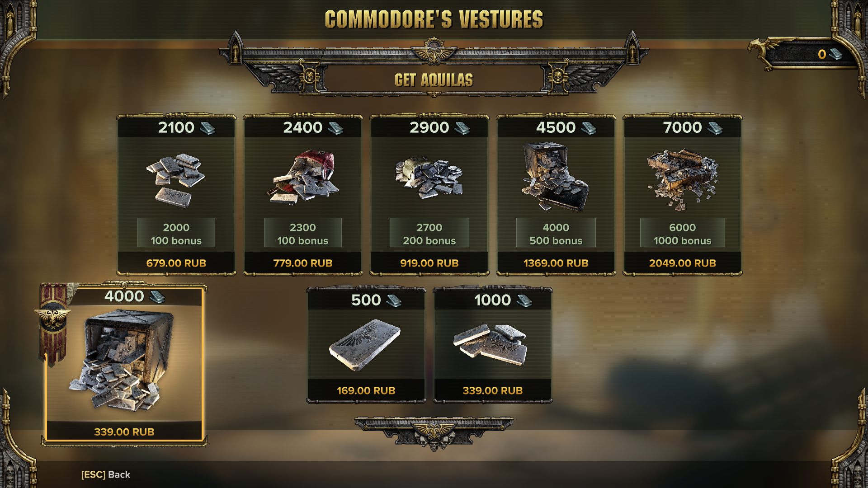Purchase the 919.00 RUB pack
Screen dimensions: 868x488
[429, 263]
